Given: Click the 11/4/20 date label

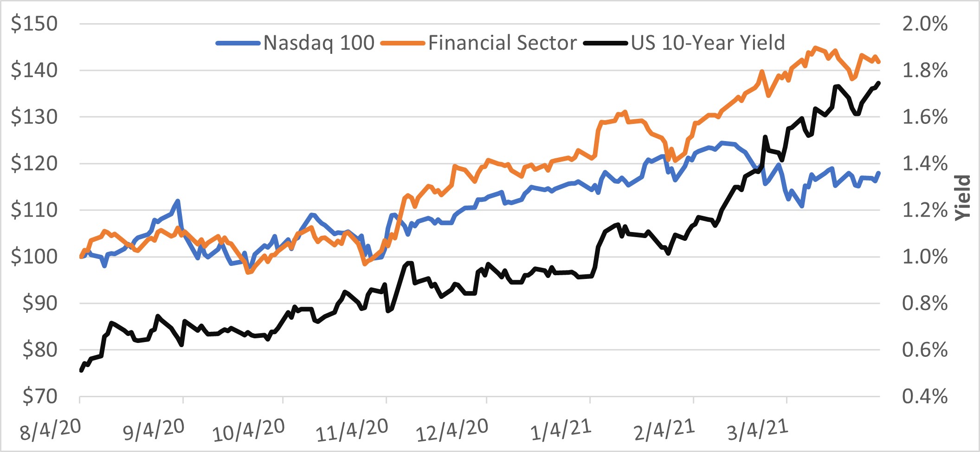Looking at the screenshot, I should click(352, 430).
